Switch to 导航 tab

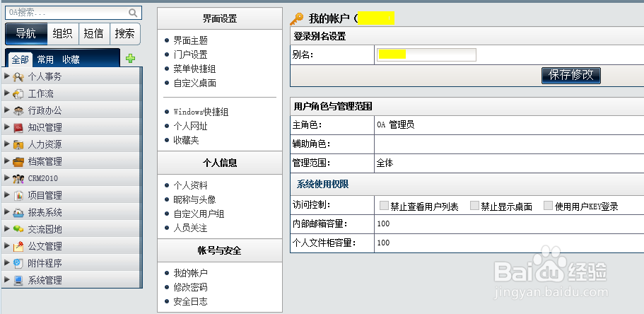[26, 34]
